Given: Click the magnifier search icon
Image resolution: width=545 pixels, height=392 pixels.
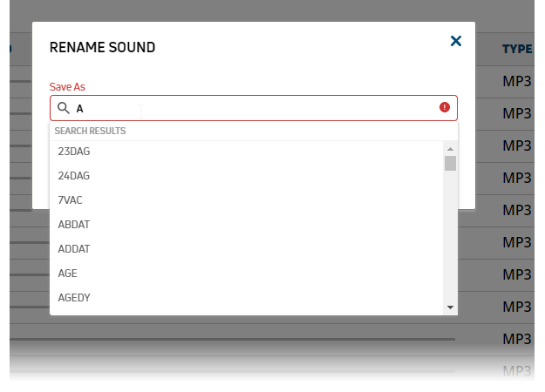Looking at the screenshot, I should pos(63,108).
